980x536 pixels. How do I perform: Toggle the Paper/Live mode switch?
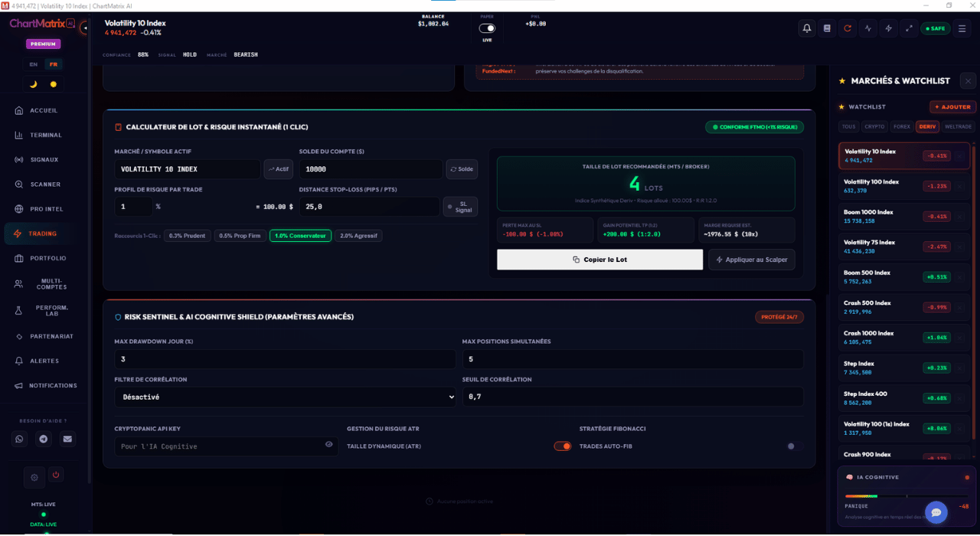[x=487, y=28]
